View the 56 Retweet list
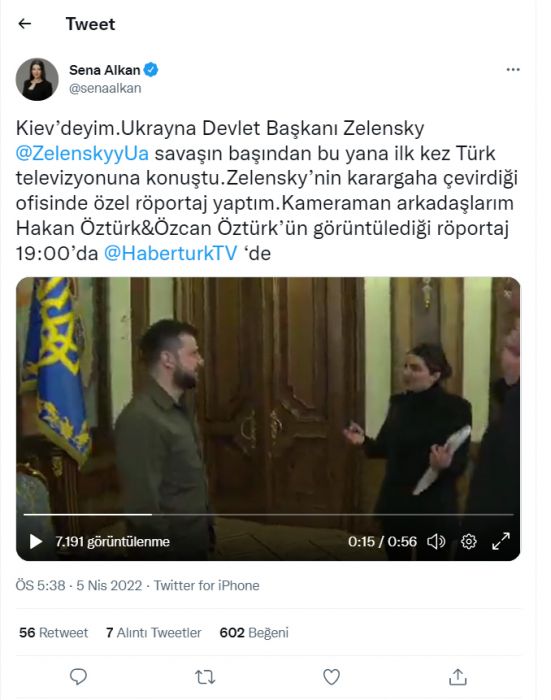This screenshot has height=700, width=551. tap(54, 633)
